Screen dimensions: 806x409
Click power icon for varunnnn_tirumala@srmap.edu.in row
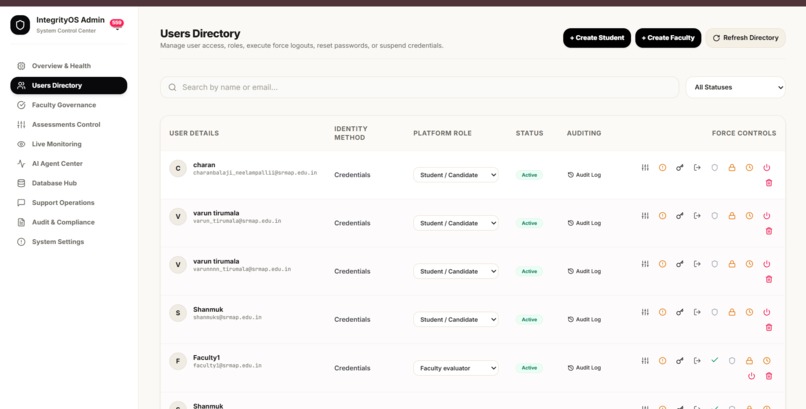pos(767,264)
